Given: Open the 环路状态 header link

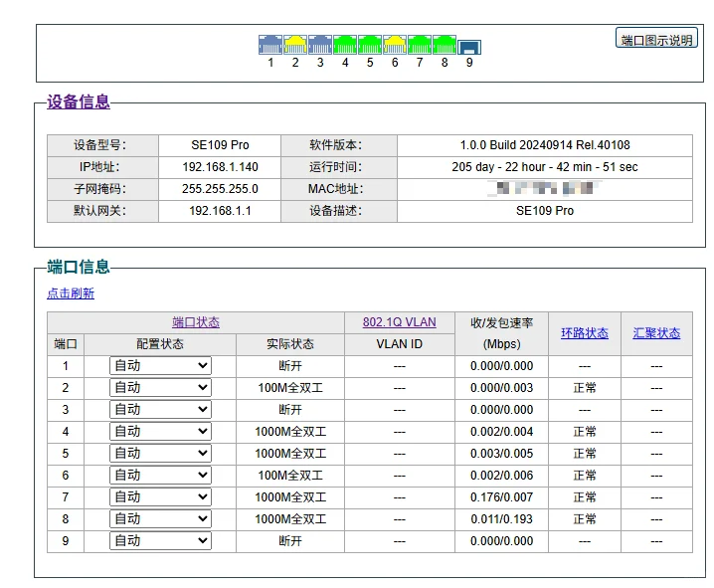Looking at the screenshot, I should (585, 333).
